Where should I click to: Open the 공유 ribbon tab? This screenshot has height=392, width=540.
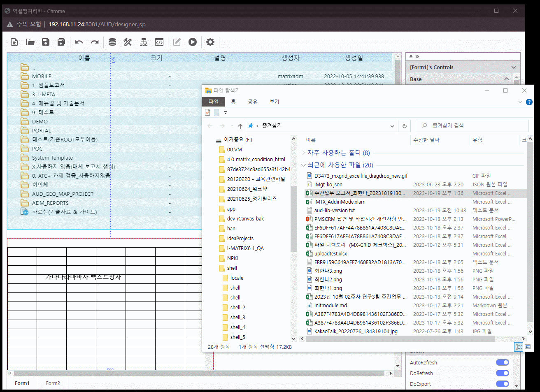[x=252, y=102]
